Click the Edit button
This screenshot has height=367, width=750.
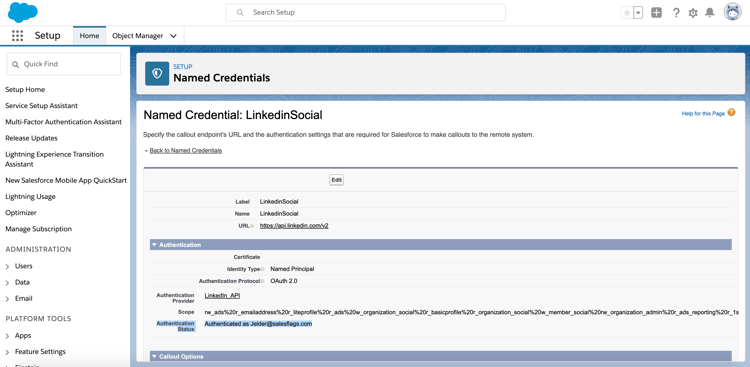click(x=336, y=180)
